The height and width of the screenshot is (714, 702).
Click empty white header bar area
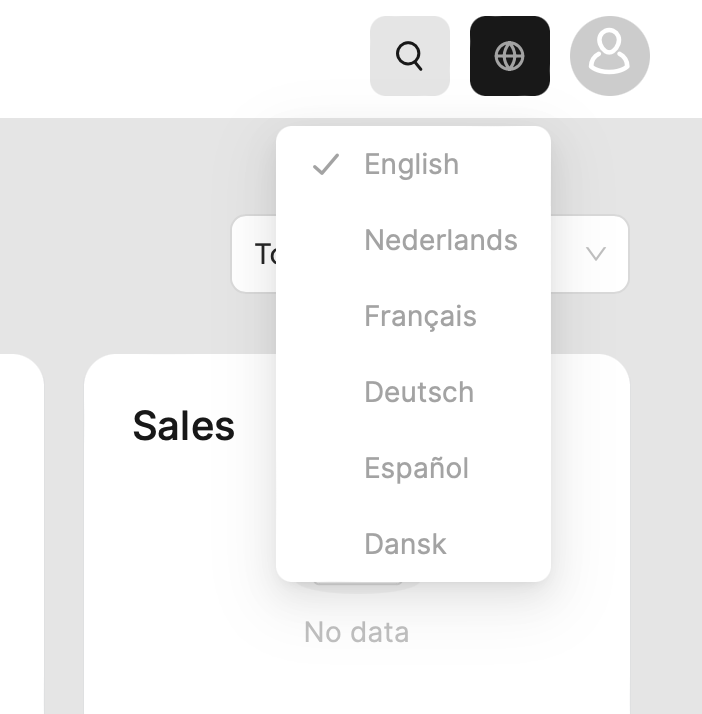[180, 56]
